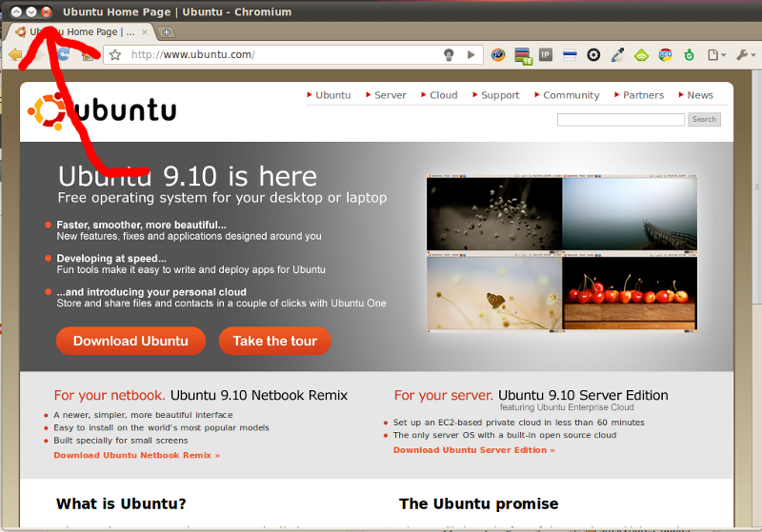Click the orange Download Ubuntu button

click(130, 341)
